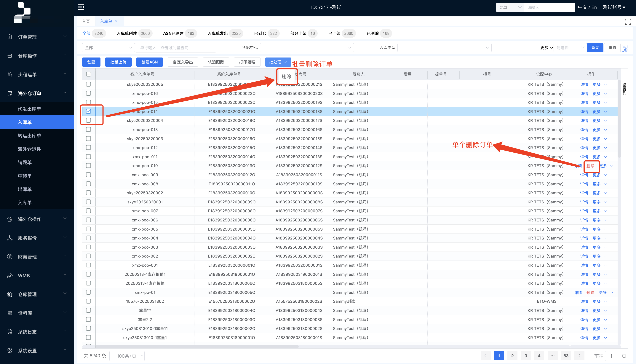Check the skye20250320005 row checkbox
This screenshot has width=636, height=364.
tap(88, 84)
